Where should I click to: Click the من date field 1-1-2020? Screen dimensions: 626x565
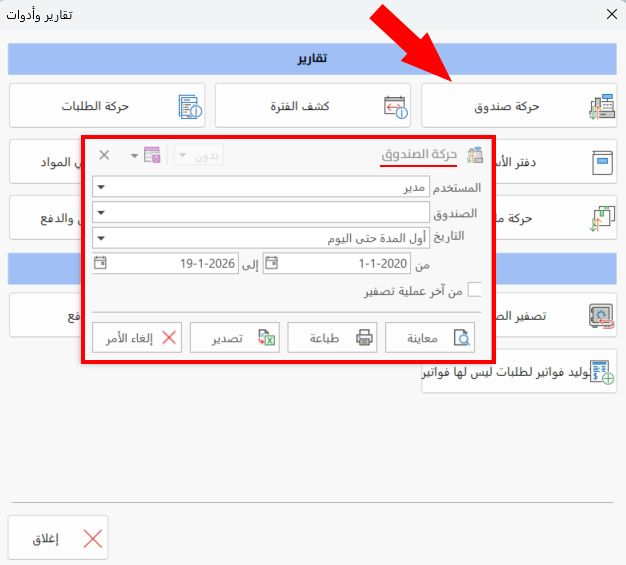pyautogui.click(x=337, y=263)
